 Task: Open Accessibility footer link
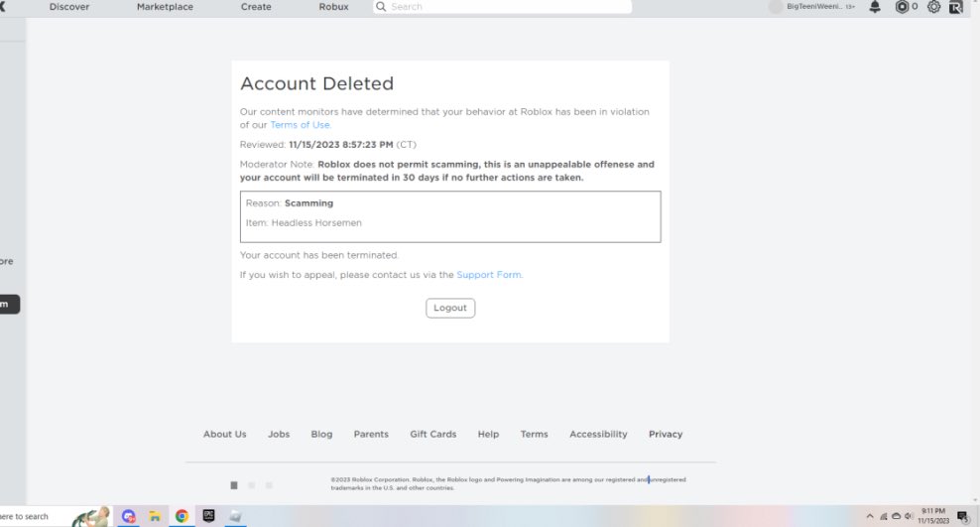pyautogui.click(x=598, y=434)
